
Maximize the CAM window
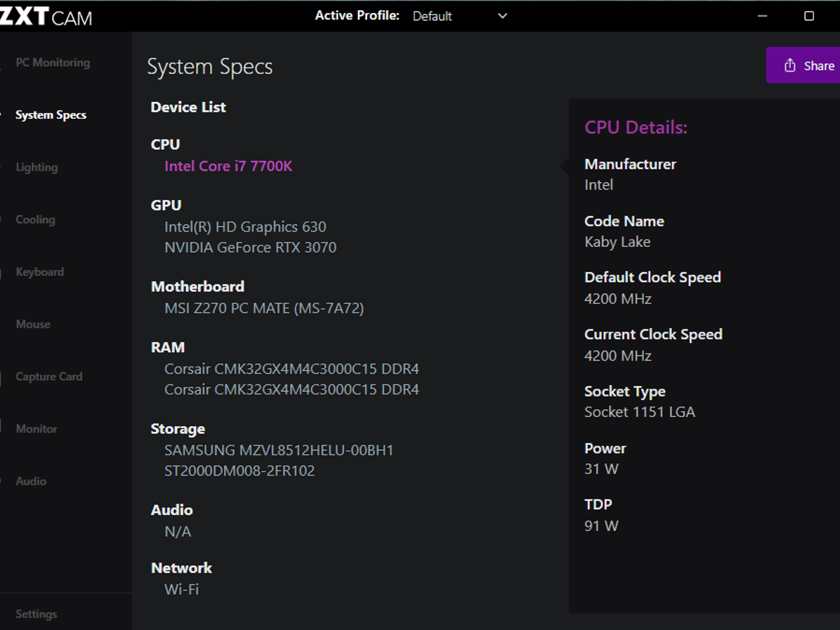coord(809,16)
